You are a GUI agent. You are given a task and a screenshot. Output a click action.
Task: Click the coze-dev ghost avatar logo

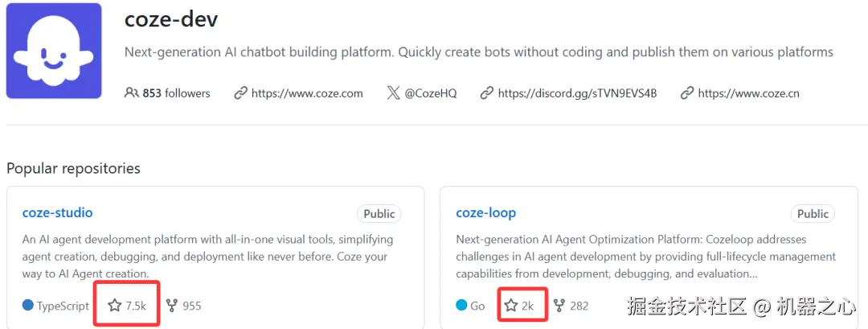coord(54,51)
